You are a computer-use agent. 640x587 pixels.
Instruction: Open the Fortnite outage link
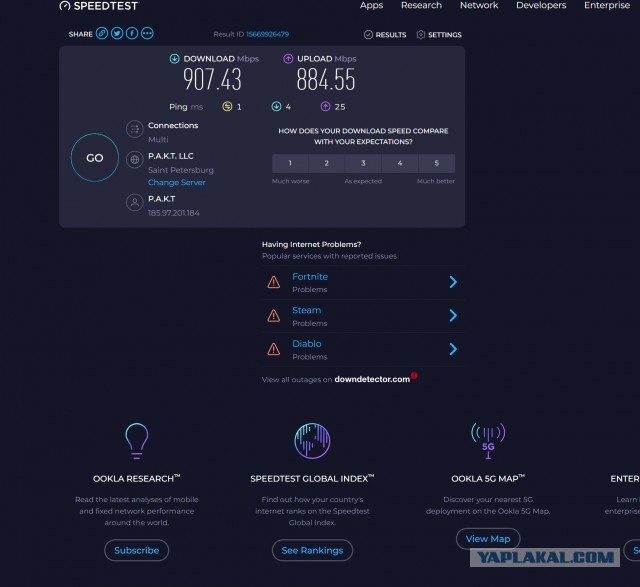[310, 277]
